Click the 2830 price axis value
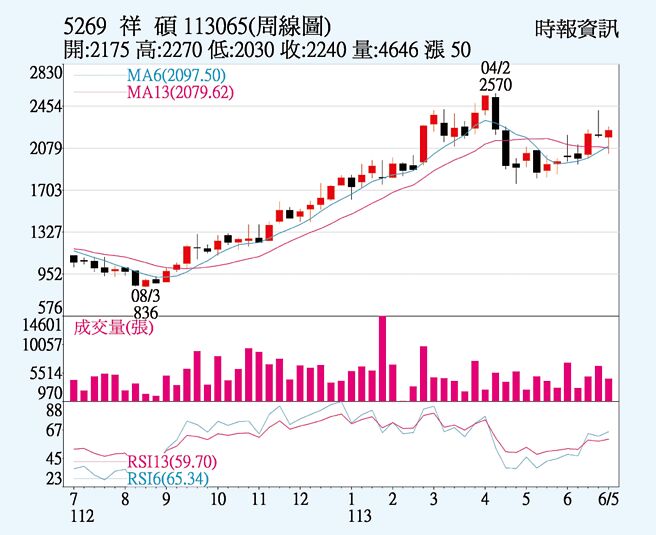Image resolution: width=656 pixels, height=535 pixels. pyautogui.click(x=46, y=74)
